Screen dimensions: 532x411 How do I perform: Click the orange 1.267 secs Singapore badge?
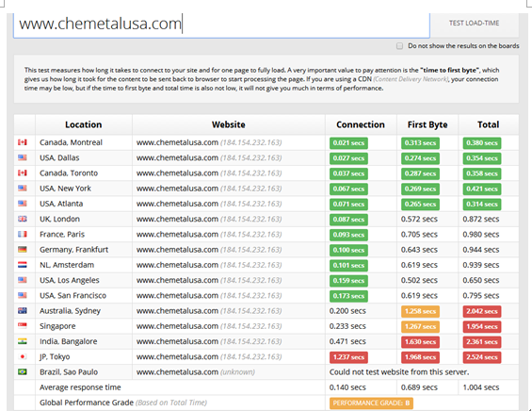tap(420, 326)
